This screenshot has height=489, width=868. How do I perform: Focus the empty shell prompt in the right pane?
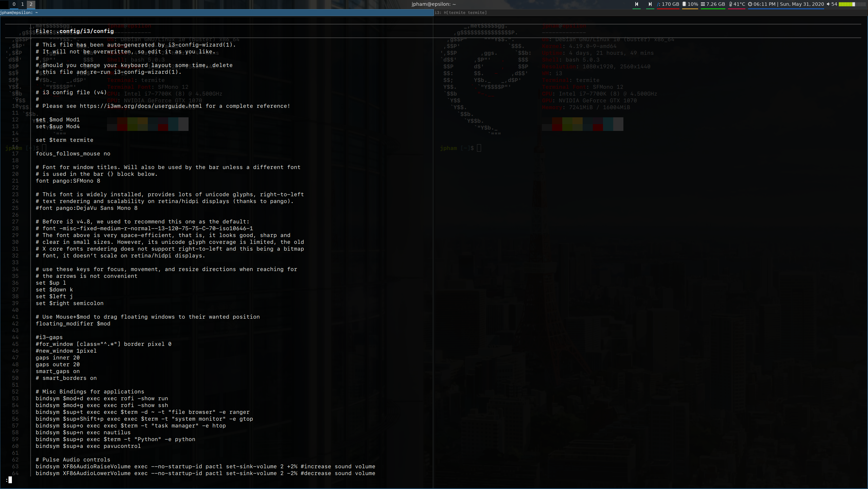tap(479, 148)
